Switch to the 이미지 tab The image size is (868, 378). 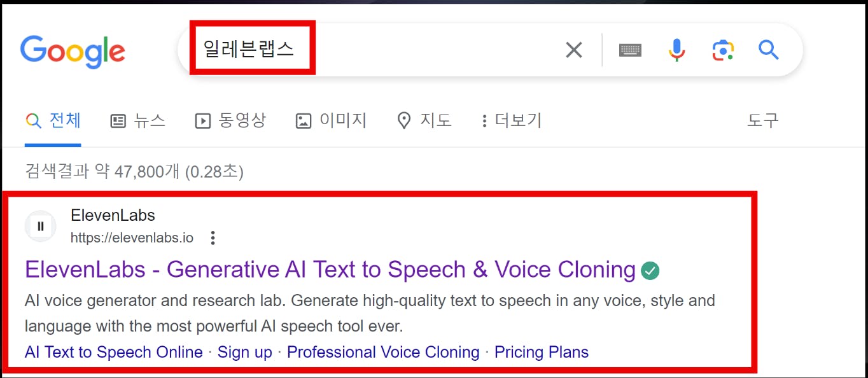tap(331, 120)
